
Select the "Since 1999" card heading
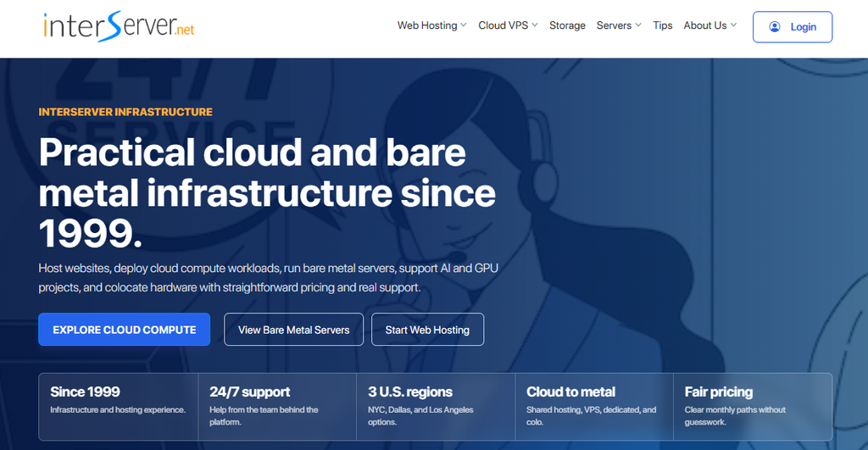[85, 392]
